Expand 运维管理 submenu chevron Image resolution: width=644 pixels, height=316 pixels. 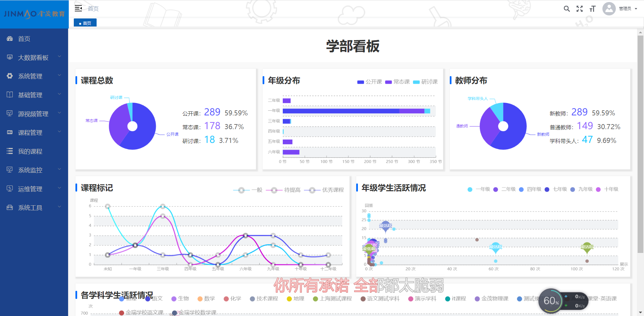tap(59, 188)
